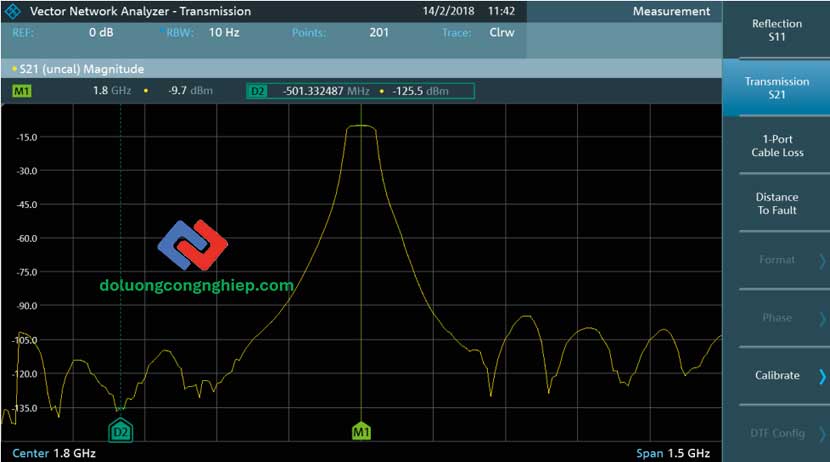Choose the 1-Port Cable Loss measurement
Viewport: 830px width, 462px height.
776,146
